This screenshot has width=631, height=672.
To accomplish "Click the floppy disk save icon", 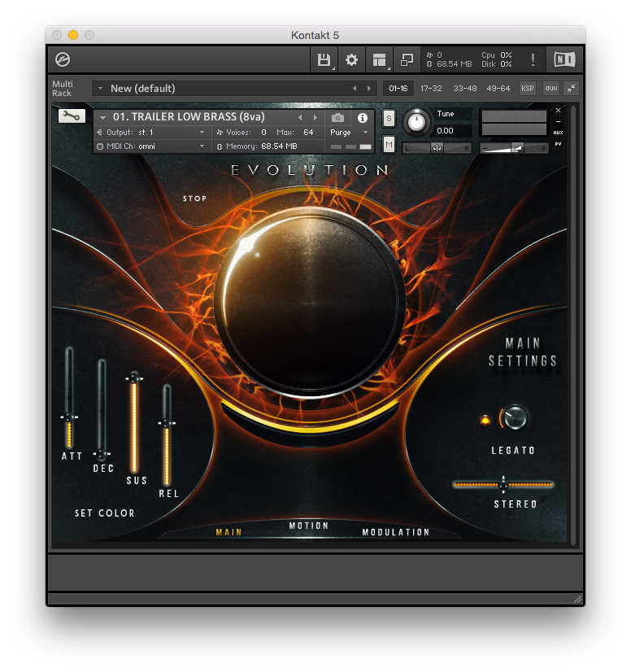I will tap(324, 59).
